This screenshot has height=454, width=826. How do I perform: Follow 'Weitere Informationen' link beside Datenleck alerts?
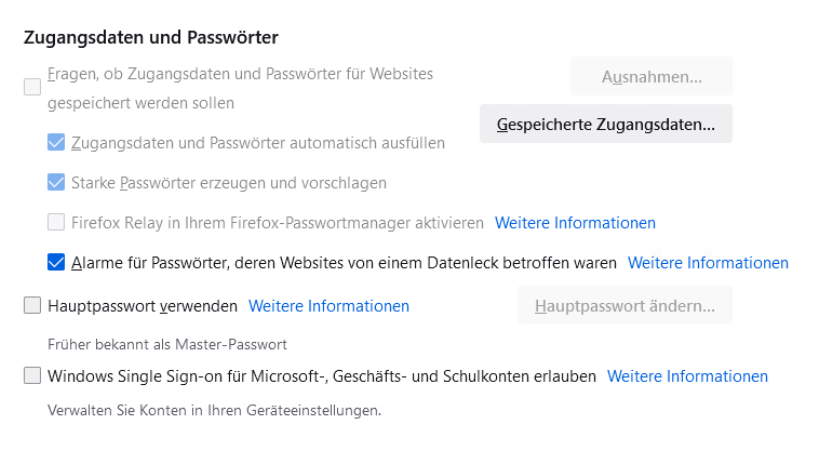click(x=708, y=263)
